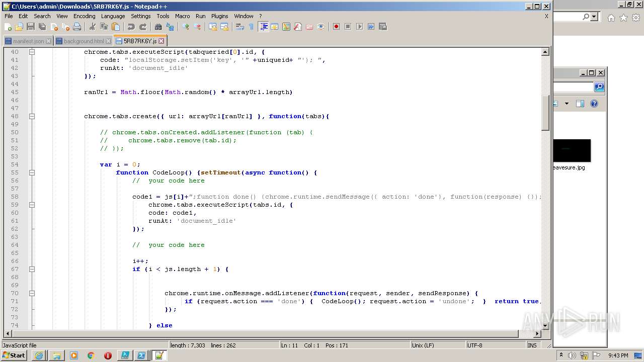Toggle the Folder as Workspace icon
This screenshot has height=362, width=644.
tap(309, 27)
